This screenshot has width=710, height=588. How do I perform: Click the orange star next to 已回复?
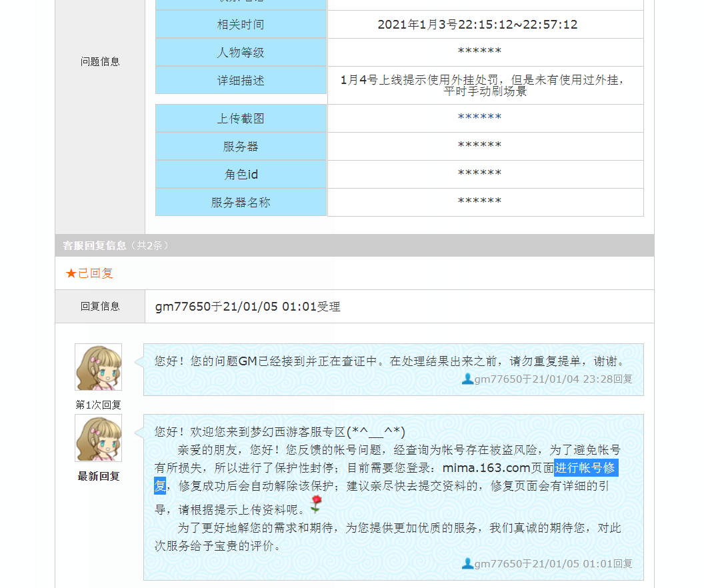(71, 273)
